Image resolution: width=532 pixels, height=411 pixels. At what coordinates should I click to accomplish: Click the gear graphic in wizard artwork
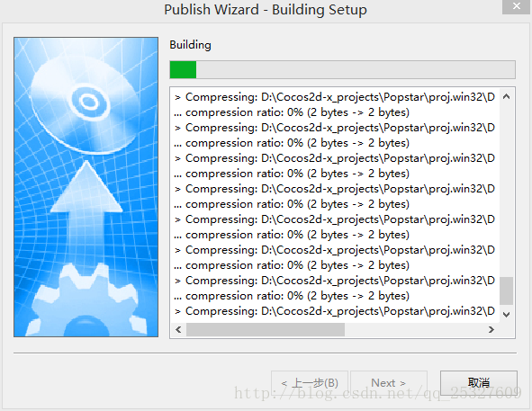86,300
